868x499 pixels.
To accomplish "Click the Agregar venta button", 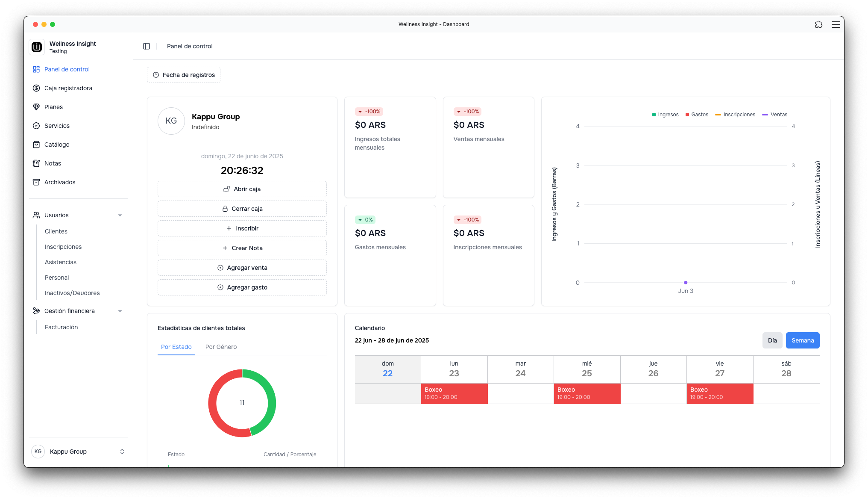I will pos(242,268).
